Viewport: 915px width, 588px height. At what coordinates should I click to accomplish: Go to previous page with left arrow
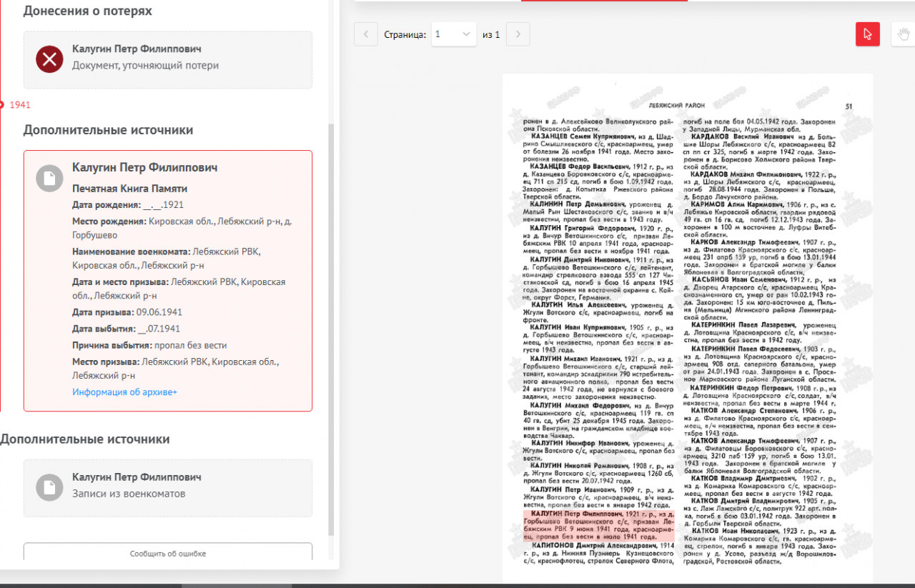(366, 34)
